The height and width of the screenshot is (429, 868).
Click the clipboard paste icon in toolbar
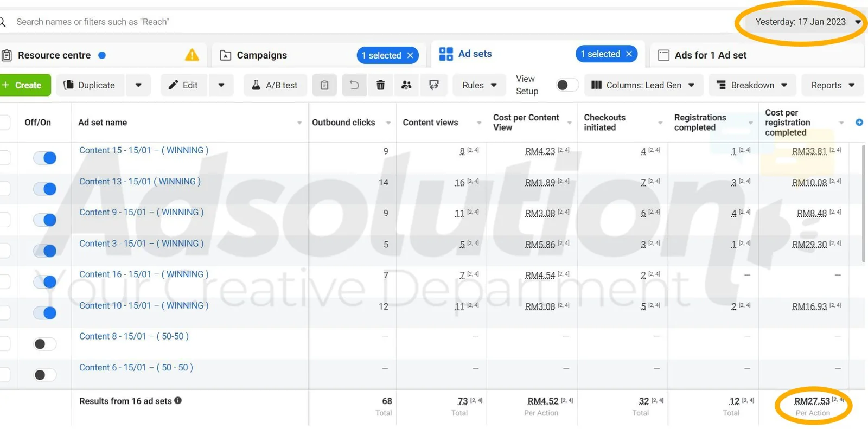[x=324, y=85]
